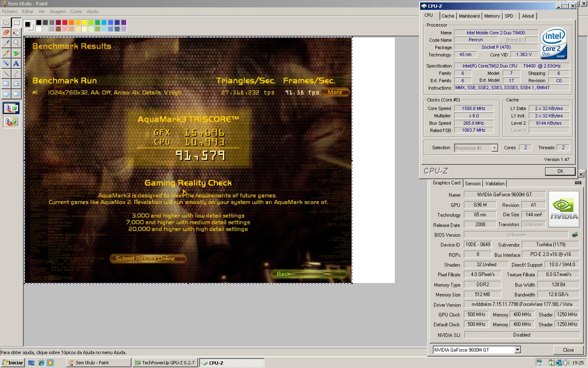Choose transparent selection mode option
Screen dimensions: 588x368
[11, 121]
